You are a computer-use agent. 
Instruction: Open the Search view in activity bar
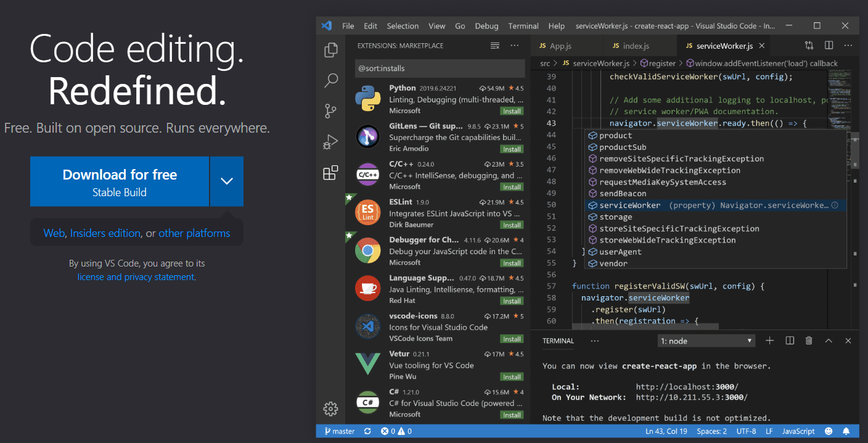coord(331,80)
